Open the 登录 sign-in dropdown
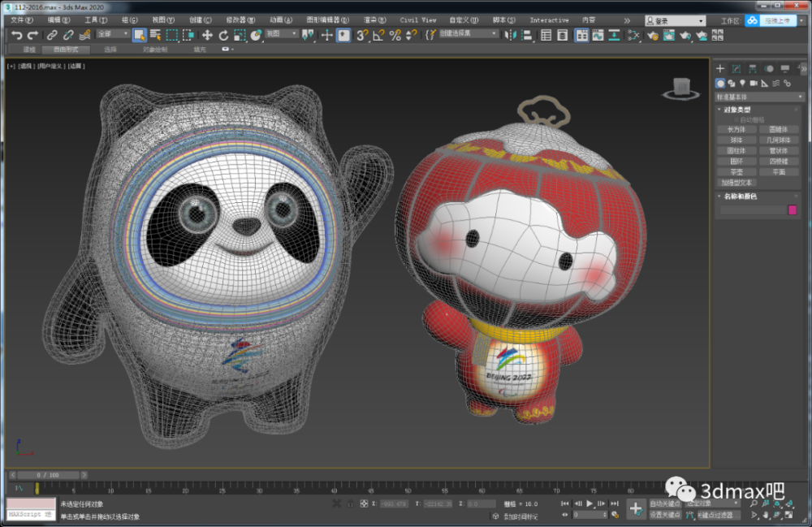The image size is (812, 527). coord(676,21)
